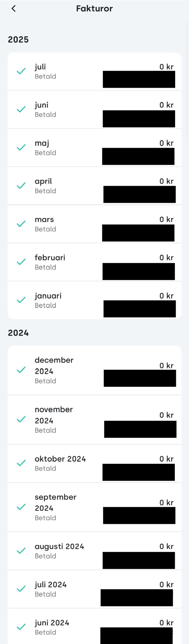Click the Betald status under oktober 2024
This screenshot has height=644, width=189.
coord(46,469)
